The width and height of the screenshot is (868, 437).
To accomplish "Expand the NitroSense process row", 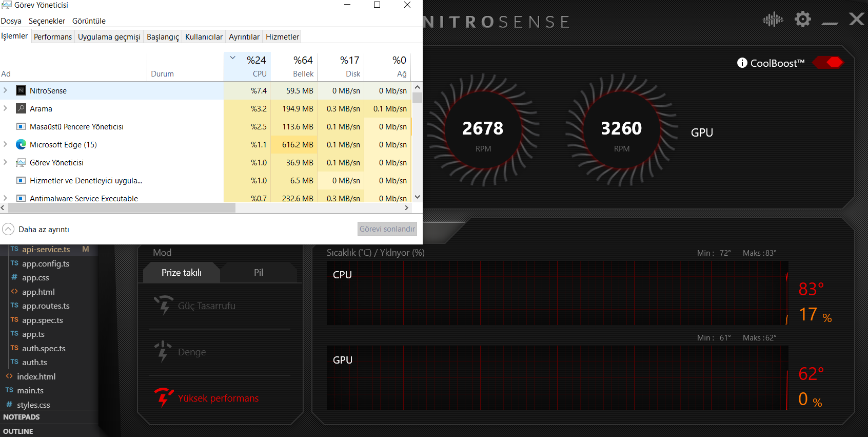I will pyautogui.click(x=5, y=90).
